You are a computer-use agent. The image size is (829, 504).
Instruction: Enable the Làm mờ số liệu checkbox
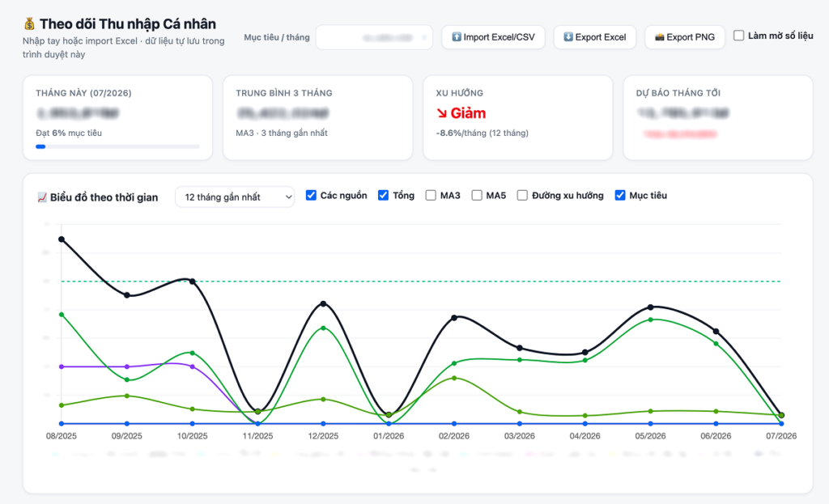point(738,36)
